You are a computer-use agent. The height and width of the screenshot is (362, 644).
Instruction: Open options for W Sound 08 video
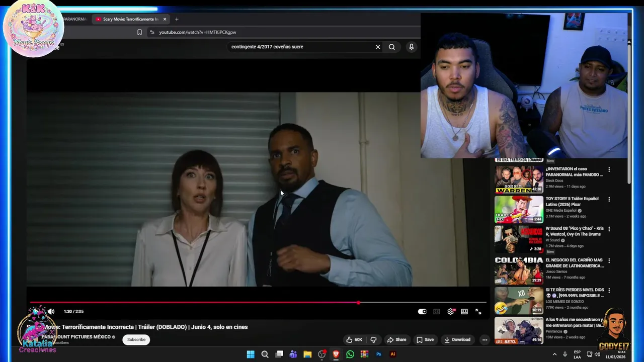609,229
